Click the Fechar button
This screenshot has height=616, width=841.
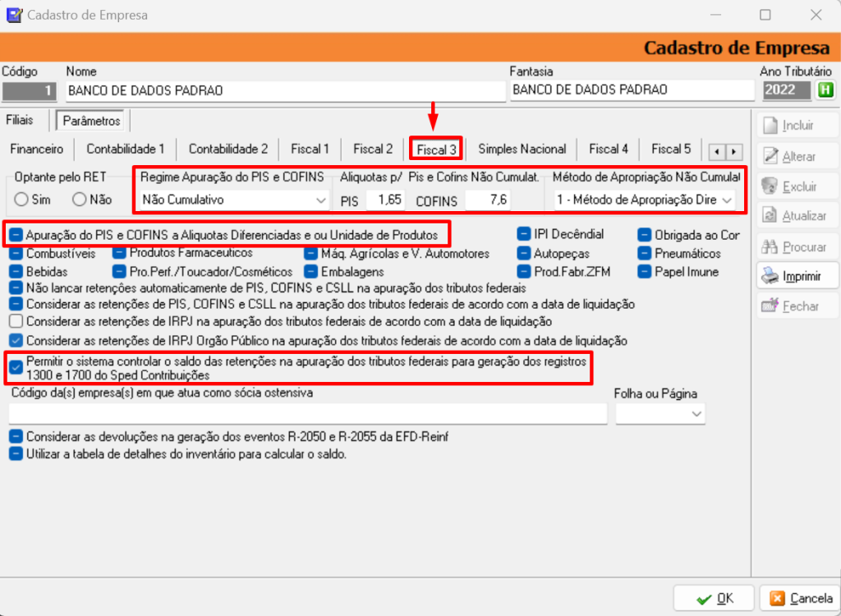[x=797, y=306]
